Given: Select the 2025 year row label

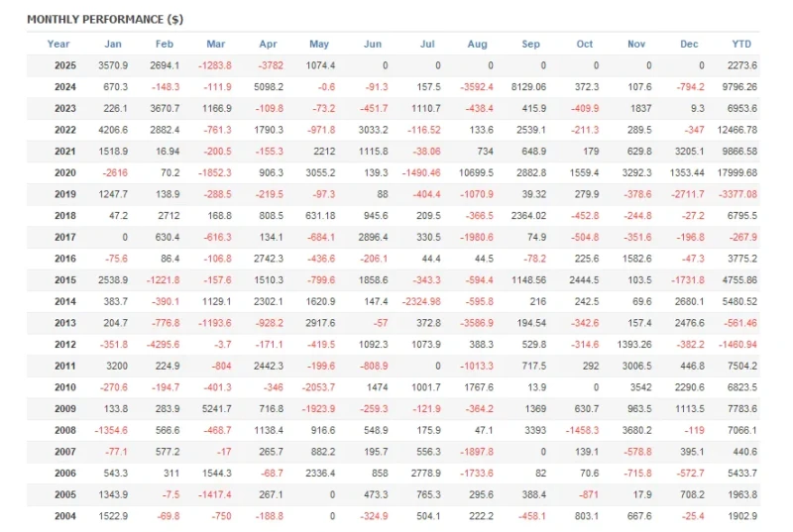Looking at the screenshot, I should pos(65,65).
